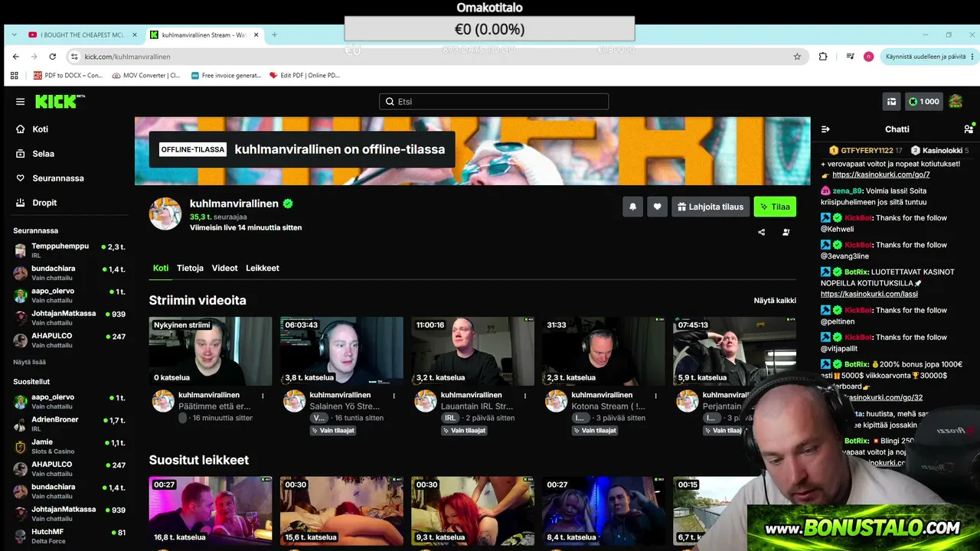Open the Nykyinen striimi video thumbnail

coord(211,351)
